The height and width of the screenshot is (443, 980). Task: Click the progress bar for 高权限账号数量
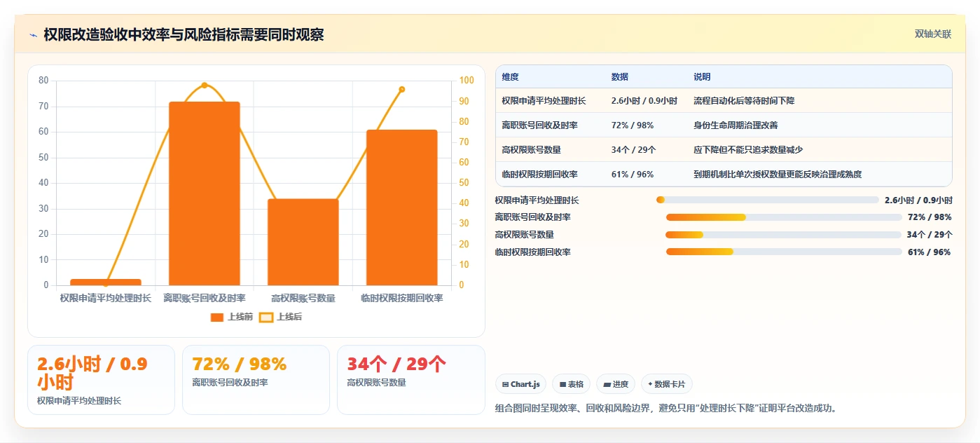click(x=783, y=235)
